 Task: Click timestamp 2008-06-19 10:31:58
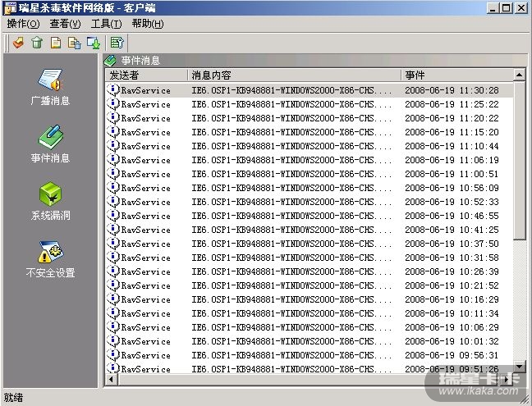coord(452,258)
